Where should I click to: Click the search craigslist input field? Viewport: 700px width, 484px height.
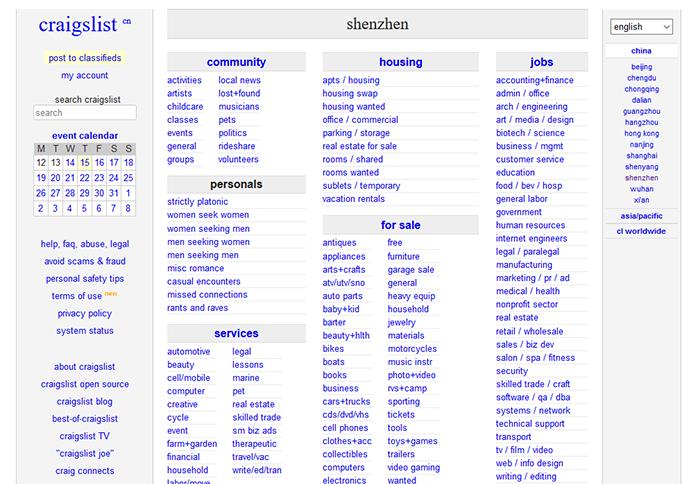point(85,113)
